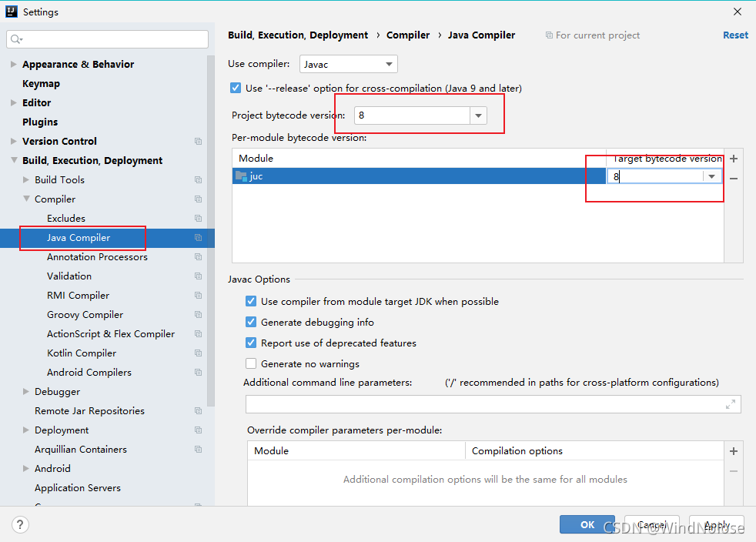This screenshot has width=756, height=542.
Task: Click the plus icon beside Override compiler parameters table
Action: pos(734,451)
